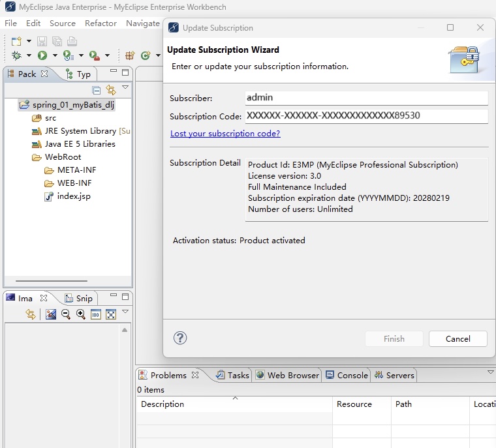Screen dimensions: 496x448
Task: Minimize the Package Explorer view
Action: pos(114,71)
